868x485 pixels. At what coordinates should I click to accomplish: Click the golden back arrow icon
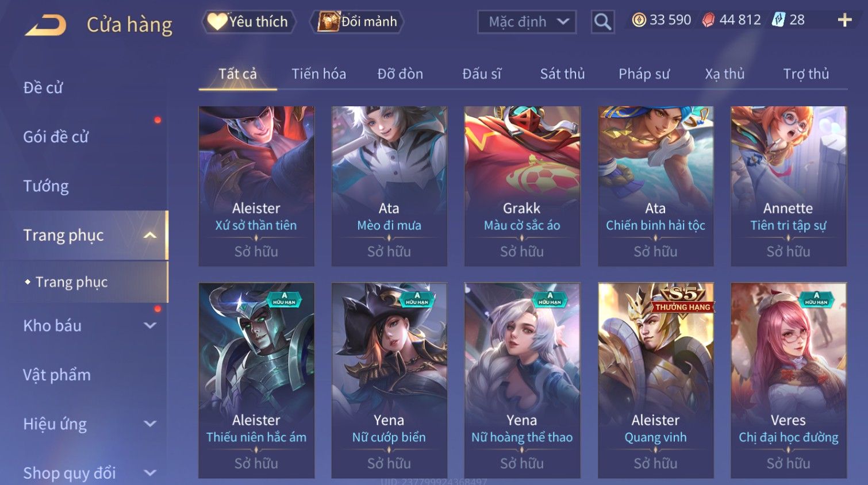[x=45, y=25]
